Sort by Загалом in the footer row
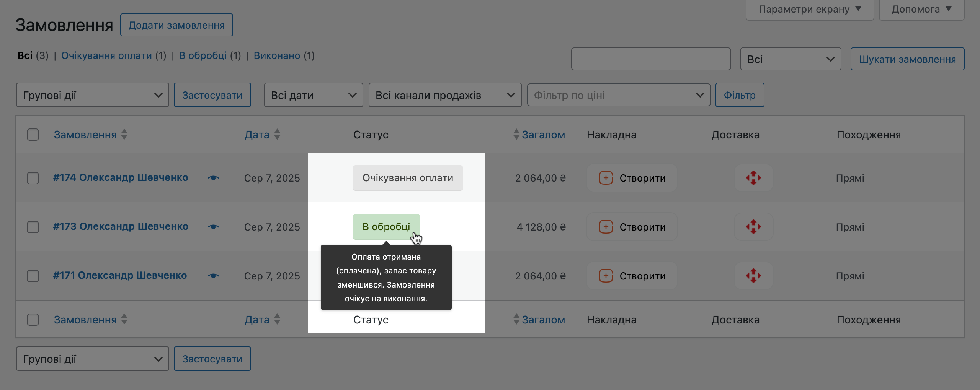The width and height of the screenshot is (980, 390). tap(539, 320)
